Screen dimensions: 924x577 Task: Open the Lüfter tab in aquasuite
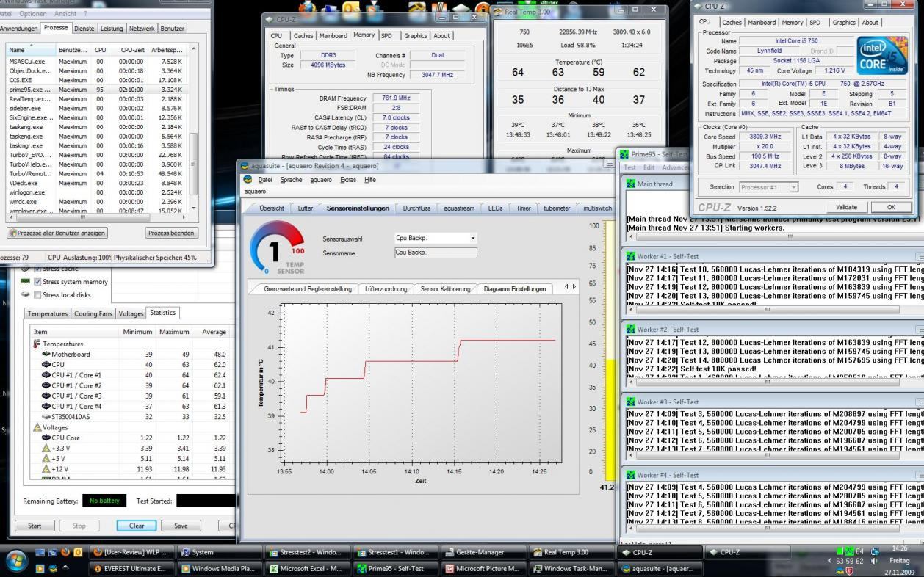(x=306, y=208)
